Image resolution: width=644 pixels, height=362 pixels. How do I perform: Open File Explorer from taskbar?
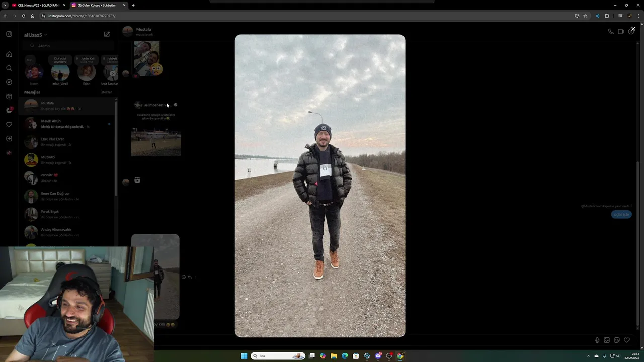(334, 356)
